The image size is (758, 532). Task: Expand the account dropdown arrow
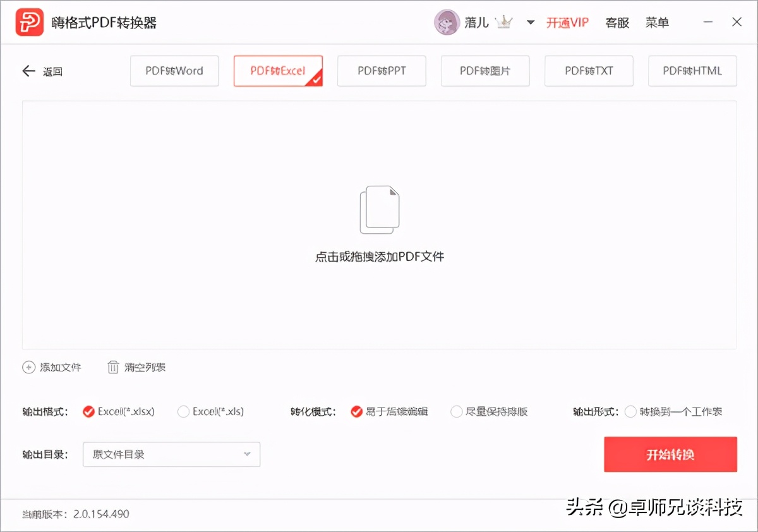pyautogui.click(x=531, y=23)
